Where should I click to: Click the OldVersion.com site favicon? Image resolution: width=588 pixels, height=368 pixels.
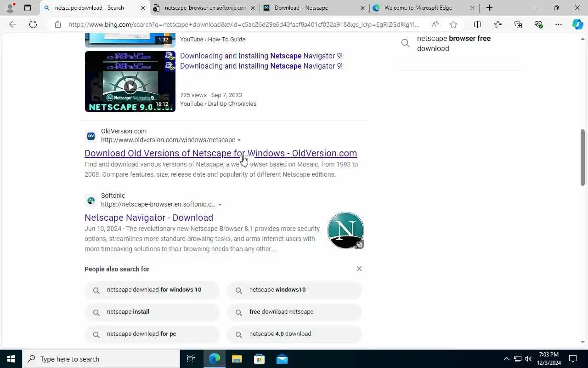coord(91,136)
